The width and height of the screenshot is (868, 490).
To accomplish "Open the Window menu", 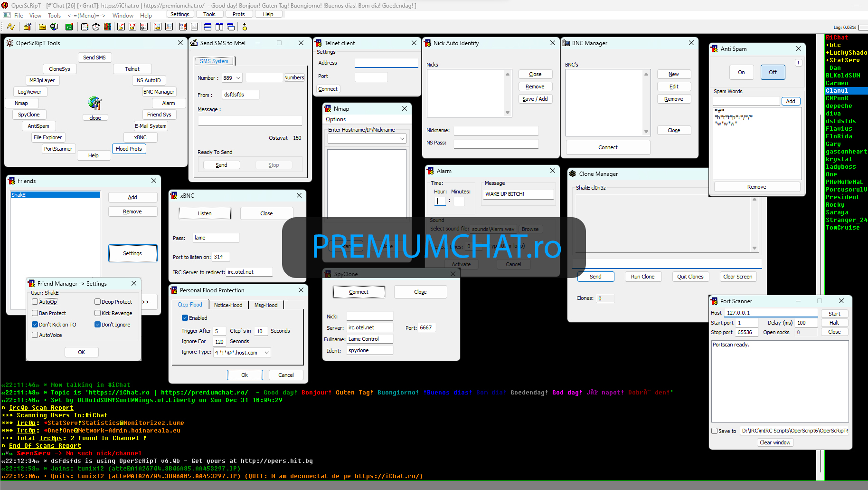I will click(x=123, y=15).
